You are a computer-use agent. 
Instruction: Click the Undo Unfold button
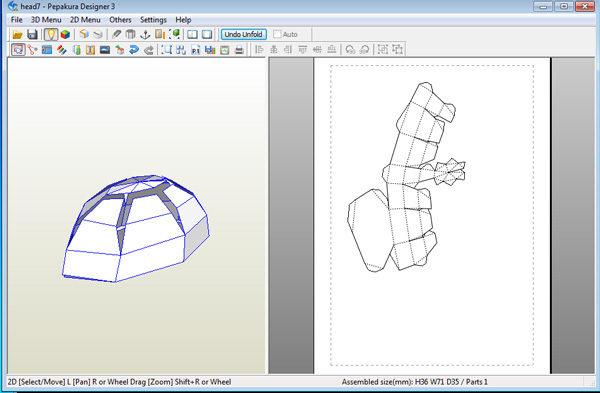(x=243, y=34)
